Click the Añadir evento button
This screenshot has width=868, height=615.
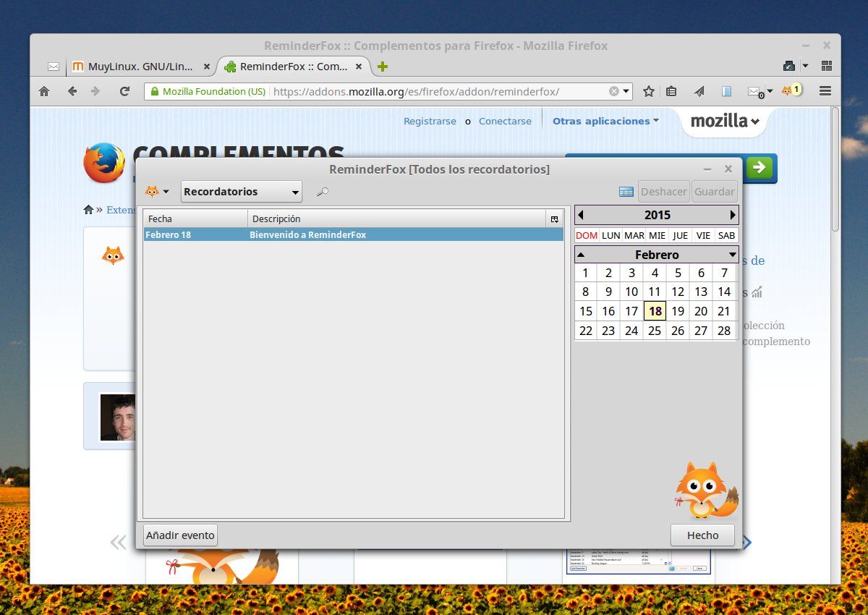coord(180,535)
